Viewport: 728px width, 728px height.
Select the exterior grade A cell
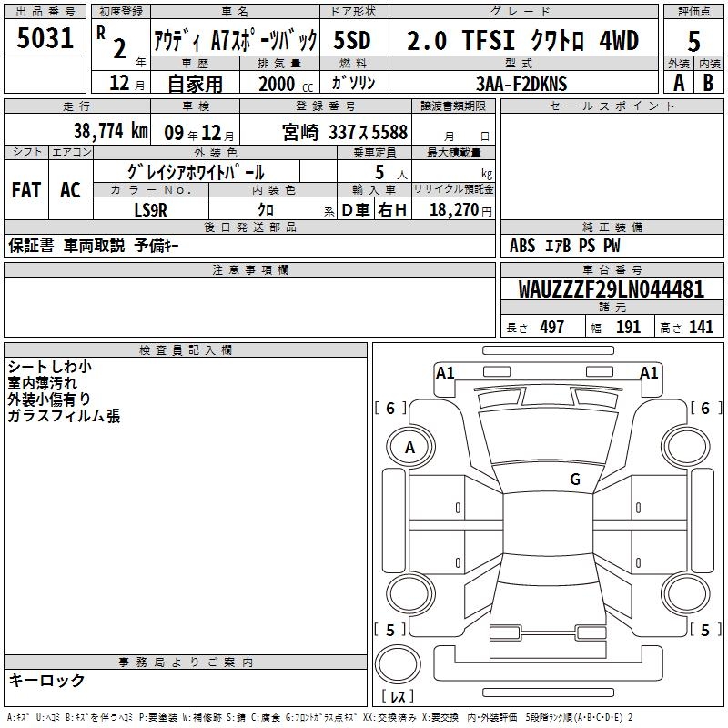[678, 82]
